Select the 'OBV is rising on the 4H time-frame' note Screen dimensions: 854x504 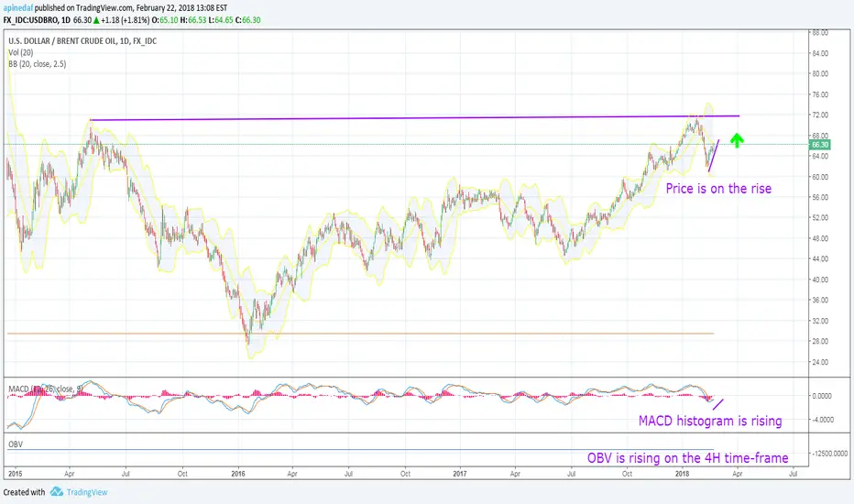click(x=687, y=457)
